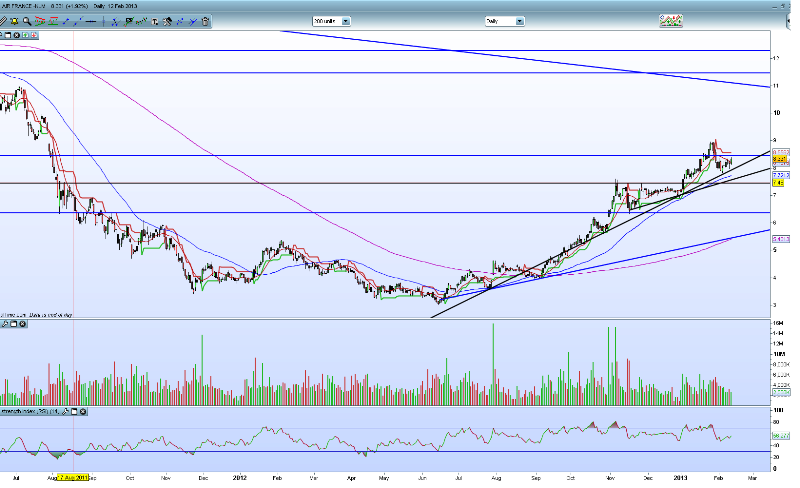Click the green plus price panel icon
The width and height of the screenshot is (800, 488).
click(25, 35)
